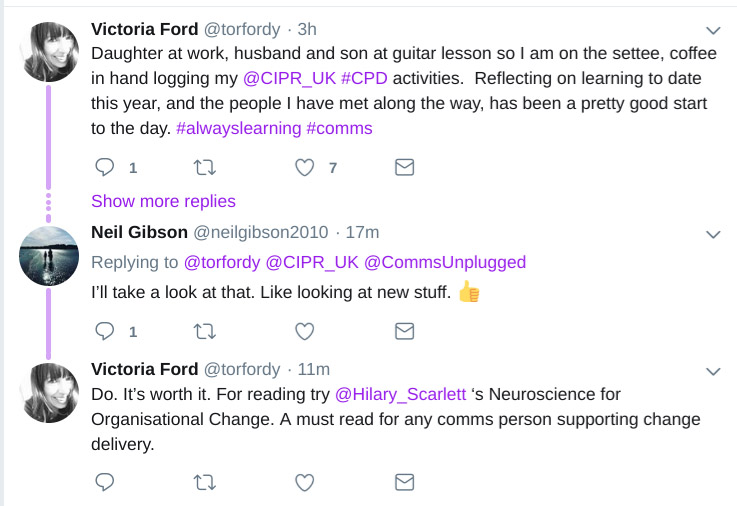Open Neil Gibson's profile avatar
The image size is (737, 506).
[x=50, y=253]
